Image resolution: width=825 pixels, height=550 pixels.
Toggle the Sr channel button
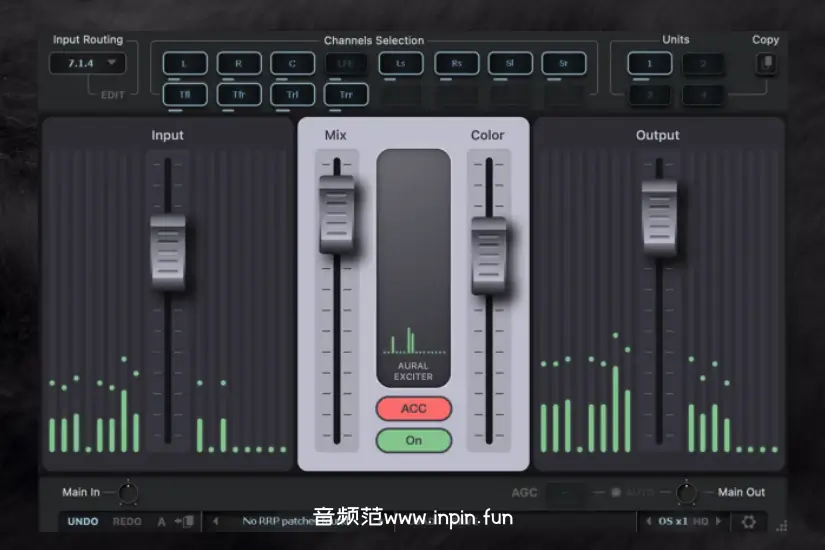click(564, 64)
